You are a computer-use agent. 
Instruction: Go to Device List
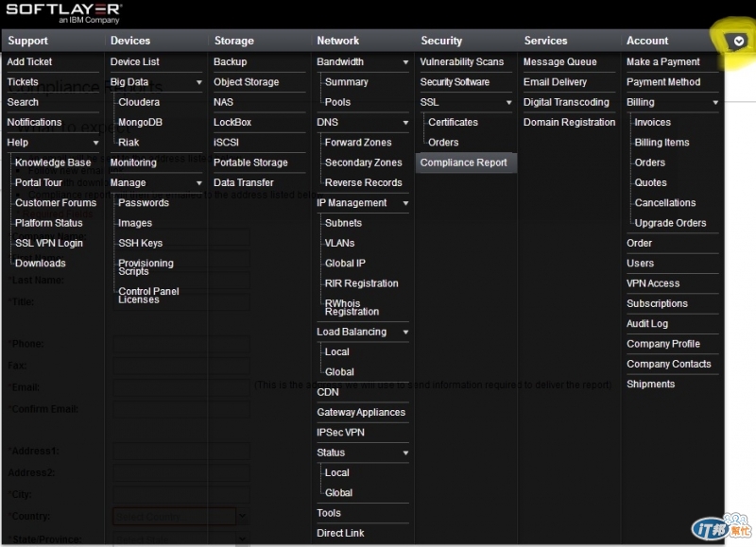134,61
